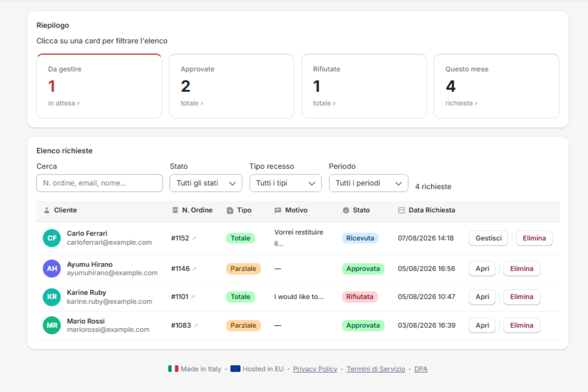Click order number #1101
The width and height of the screenshot is (588, 392).
179,297
